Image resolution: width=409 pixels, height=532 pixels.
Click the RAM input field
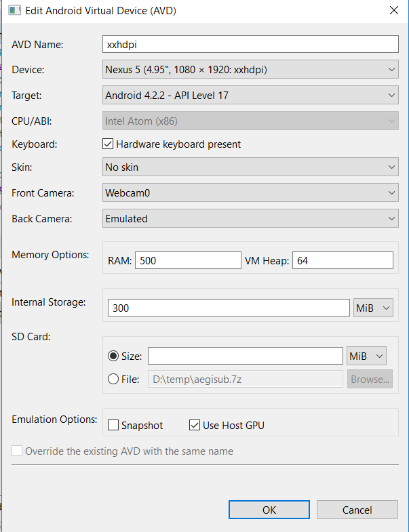pos(188,260)
